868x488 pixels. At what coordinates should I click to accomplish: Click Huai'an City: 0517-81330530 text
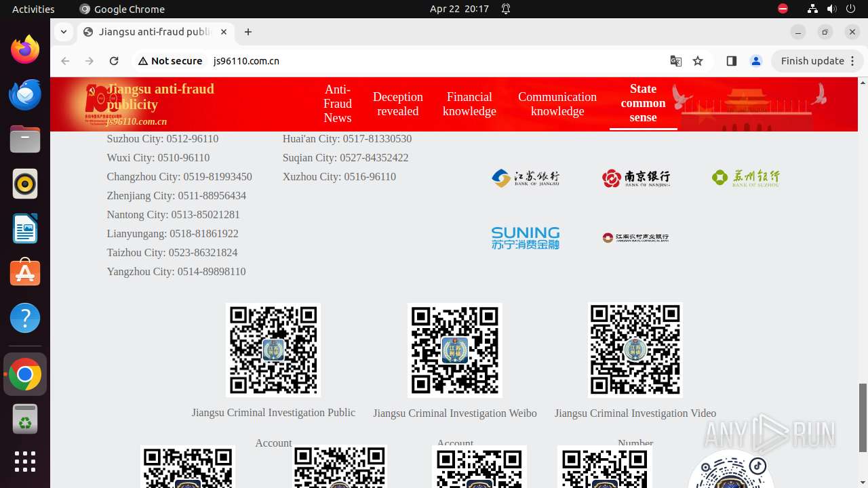click(347, 139)
